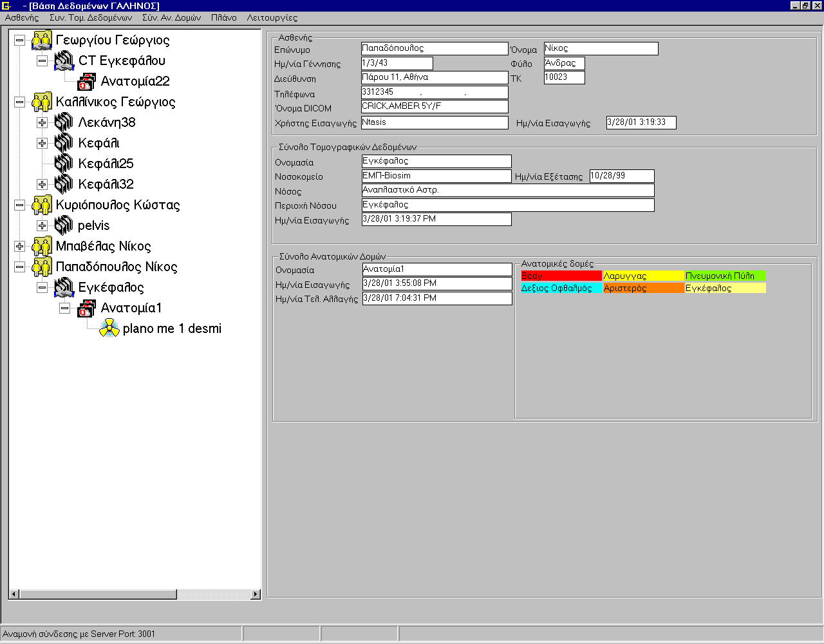The width and height of the screenshot is (824, 644).
Task: Click the Κεφάλι25 dataset icon
Action: (x=64, y=164)
